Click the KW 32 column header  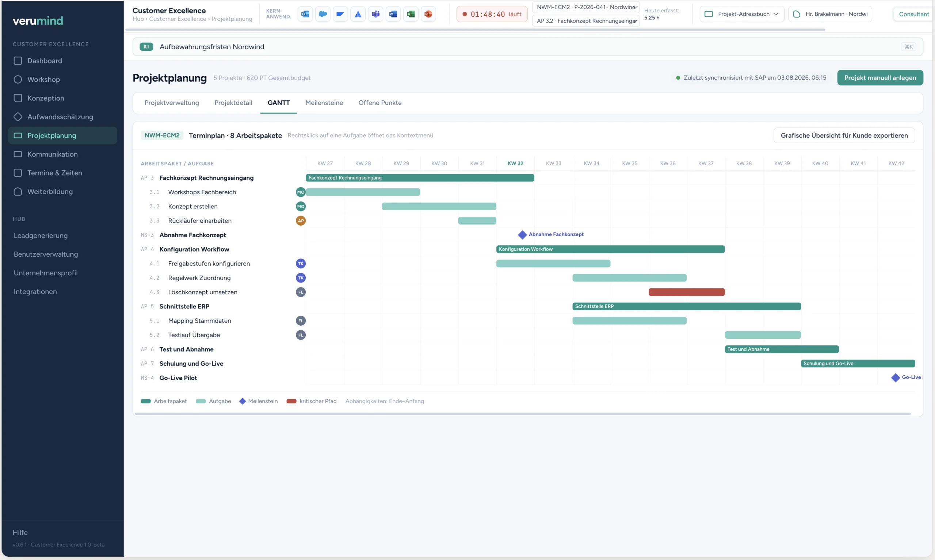(515, 164)
